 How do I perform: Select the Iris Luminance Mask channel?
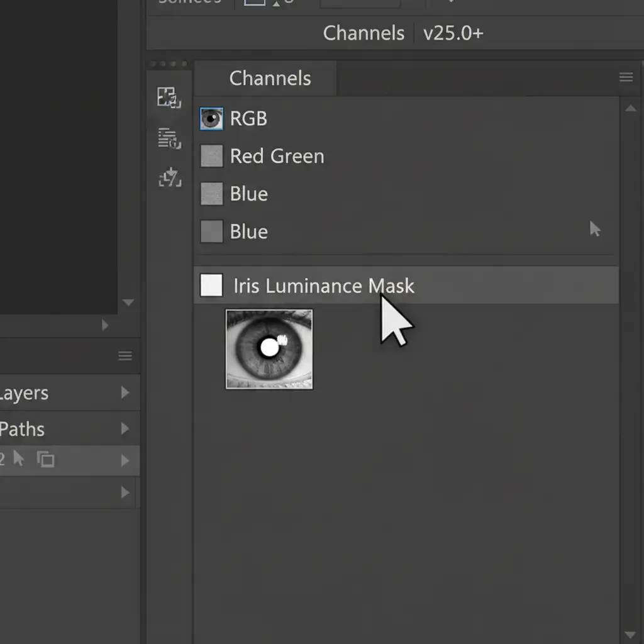323,286
